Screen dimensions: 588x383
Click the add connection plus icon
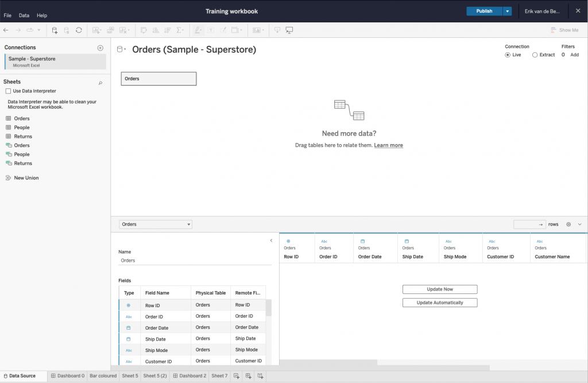[x=100, y=48]
